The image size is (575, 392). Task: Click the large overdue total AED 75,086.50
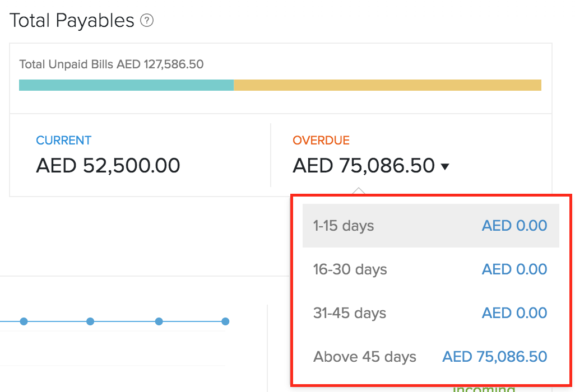coord(364,166)
